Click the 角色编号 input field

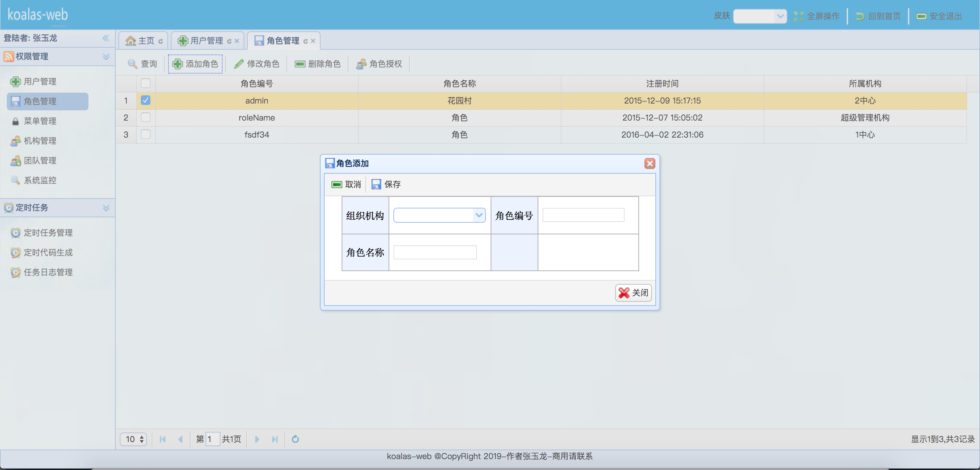point(583,215)
